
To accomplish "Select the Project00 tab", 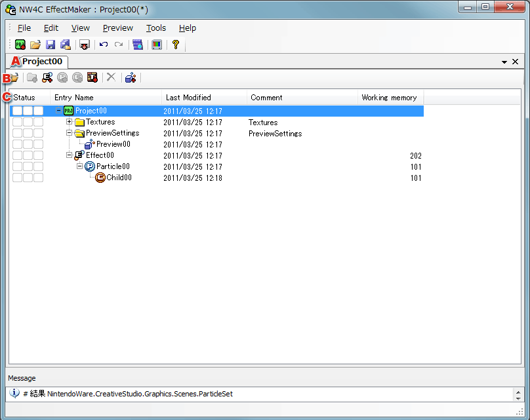I will click(41, 60).
